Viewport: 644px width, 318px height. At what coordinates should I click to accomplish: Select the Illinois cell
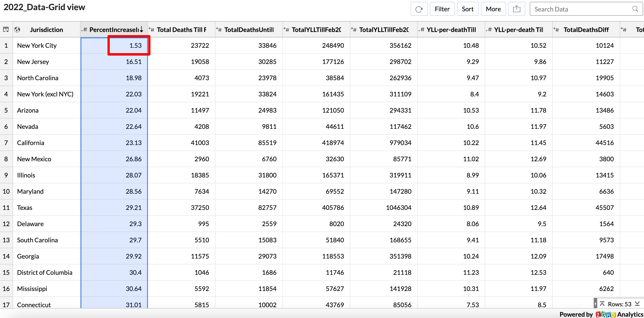[x=47, y=175]
